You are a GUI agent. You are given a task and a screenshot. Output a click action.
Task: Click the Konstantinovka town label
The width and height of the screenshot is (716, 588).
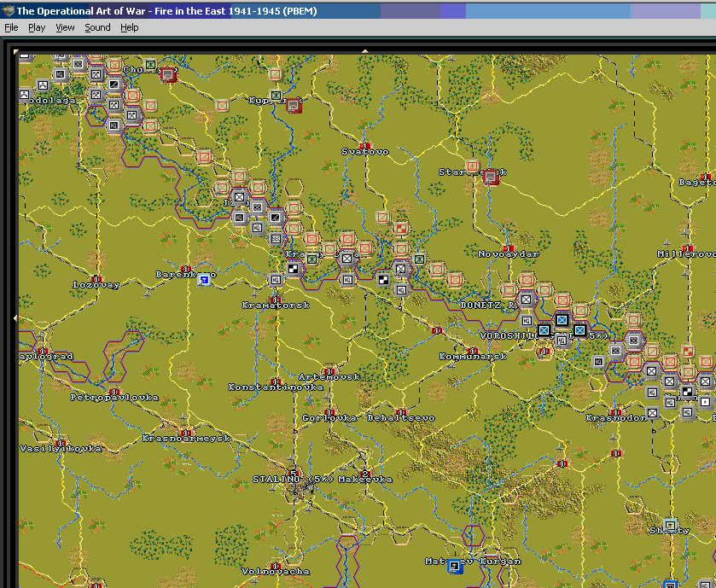[276, 387]
